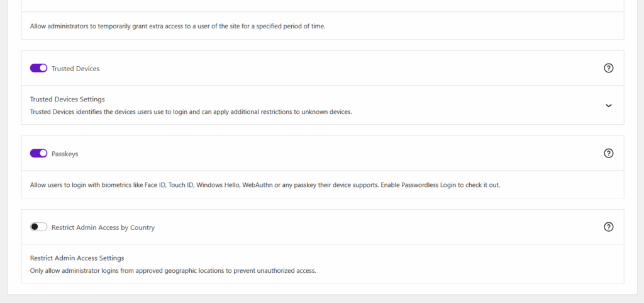Open help for Trusted Devices

(608, 68)
